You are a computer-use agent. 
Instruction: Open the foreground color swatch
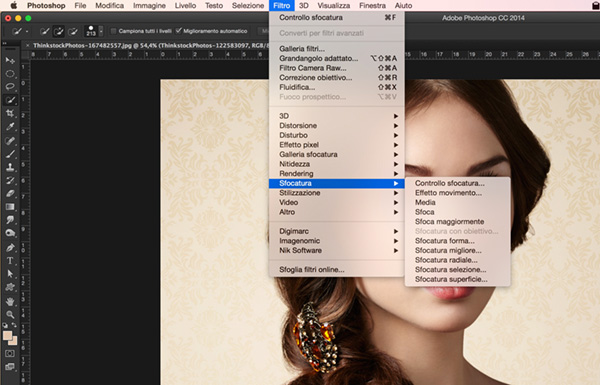tap(7, 336)
